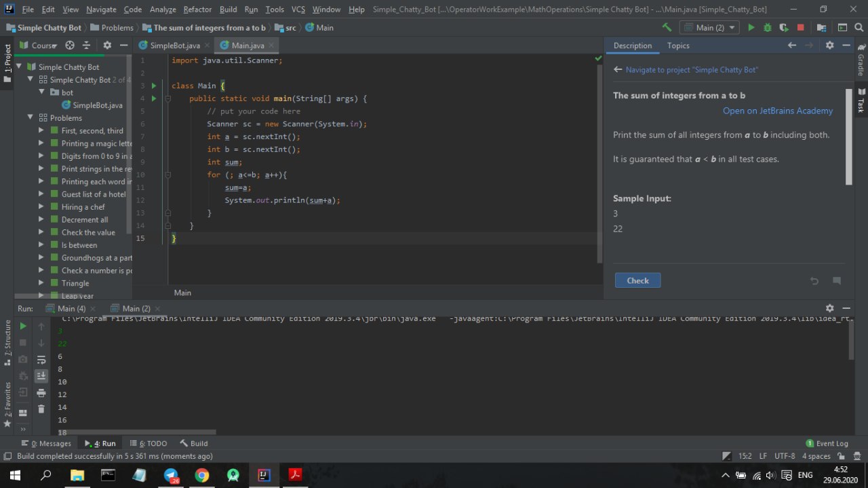This screenshot has height=488, width=868.
Task: Open on JetBrains Academy link
Action: click(778, 111)
